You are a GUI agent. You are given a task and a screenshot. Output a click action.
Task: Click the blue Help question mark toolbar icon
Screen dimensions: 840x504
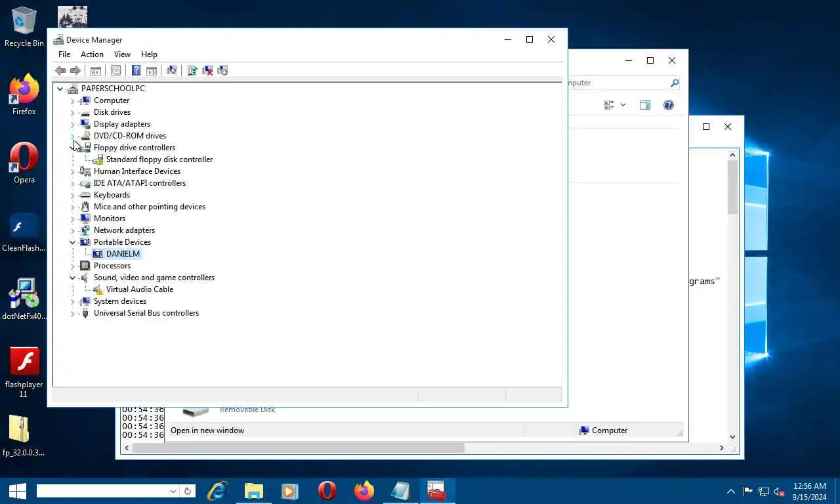pos(136,71)
